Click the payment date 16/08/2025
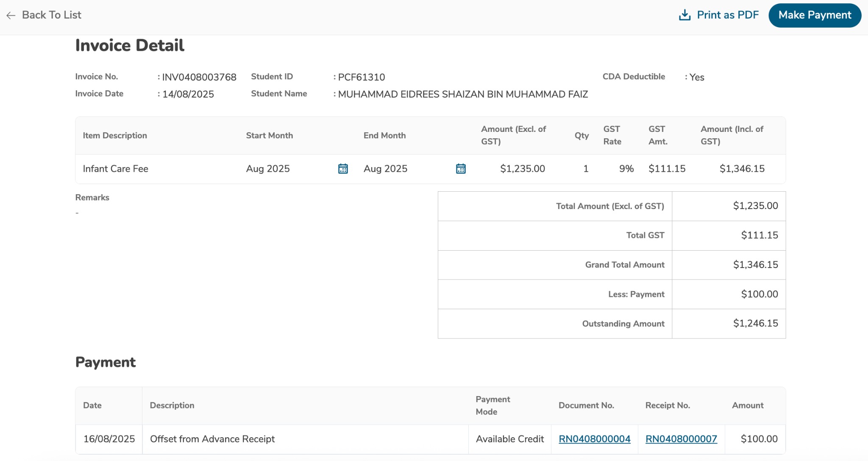868x461 pixels. [x=109, y=439]
